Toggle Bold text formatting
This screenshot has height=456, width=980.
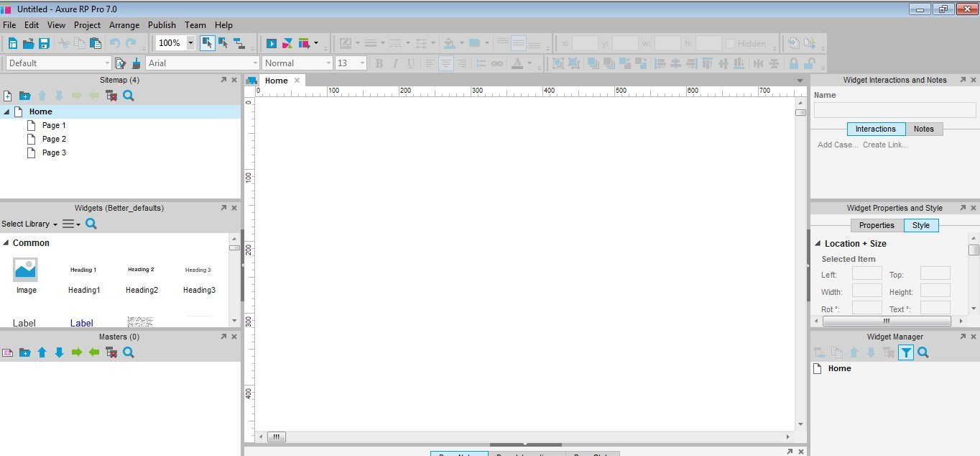[379, 63]
